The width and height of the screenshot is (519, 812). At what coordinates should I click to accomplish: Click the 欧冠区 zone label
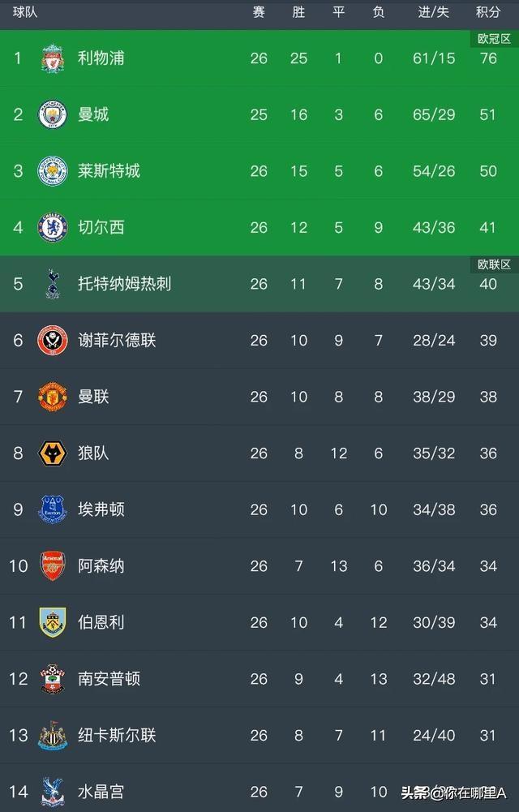[494, 39]
